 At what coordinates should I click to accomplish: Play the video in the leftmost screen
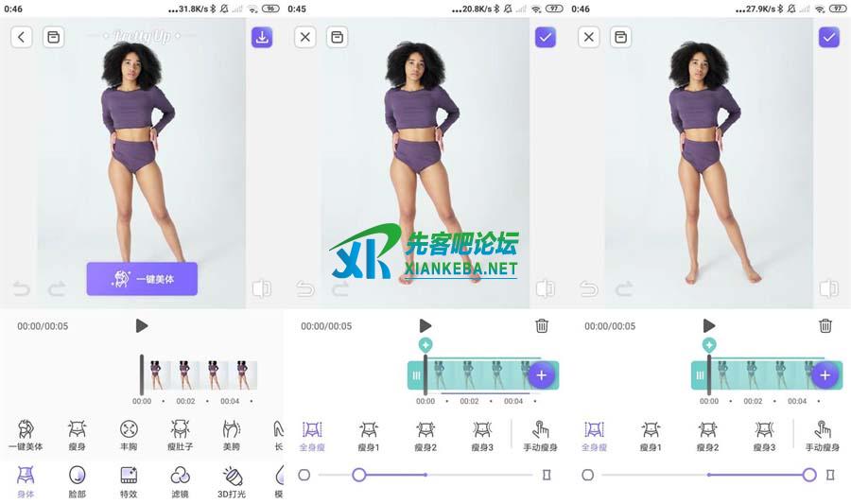[142, 325]
